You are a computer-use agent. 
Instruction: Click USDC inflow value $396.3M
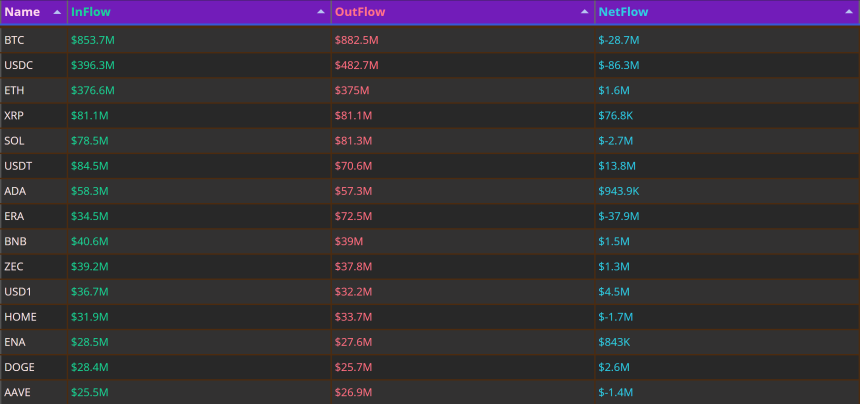pyautogui.click(x=93, y=65)
